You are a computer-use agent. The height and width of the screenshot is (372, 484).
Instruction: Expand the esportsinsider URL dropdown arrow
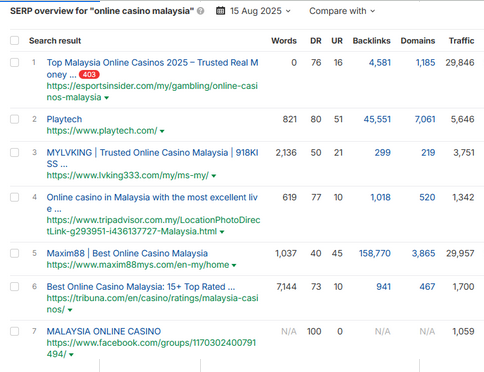click(107, 98)
